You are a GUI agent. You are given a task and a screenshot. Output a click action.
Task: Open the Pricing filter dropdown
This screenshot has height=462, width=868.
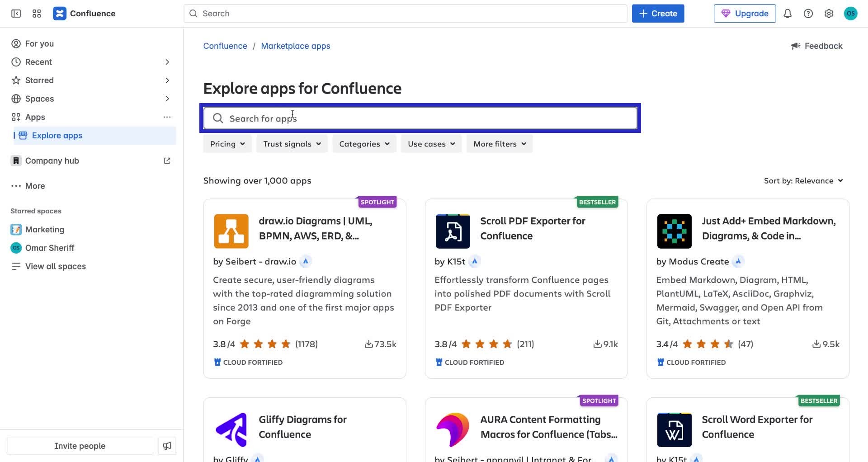point(227,144)
